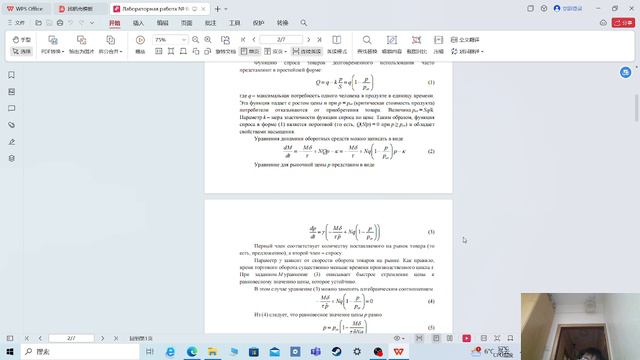Click the zoom in magnifier
Screen dimensions: 640x360
point(208,40)
